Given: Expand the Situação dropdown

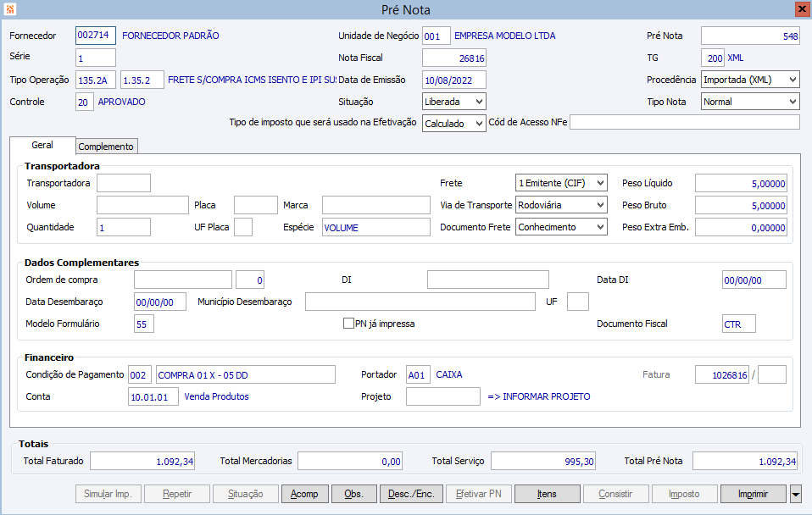Looking at the screenshot, I should point(479,102).
